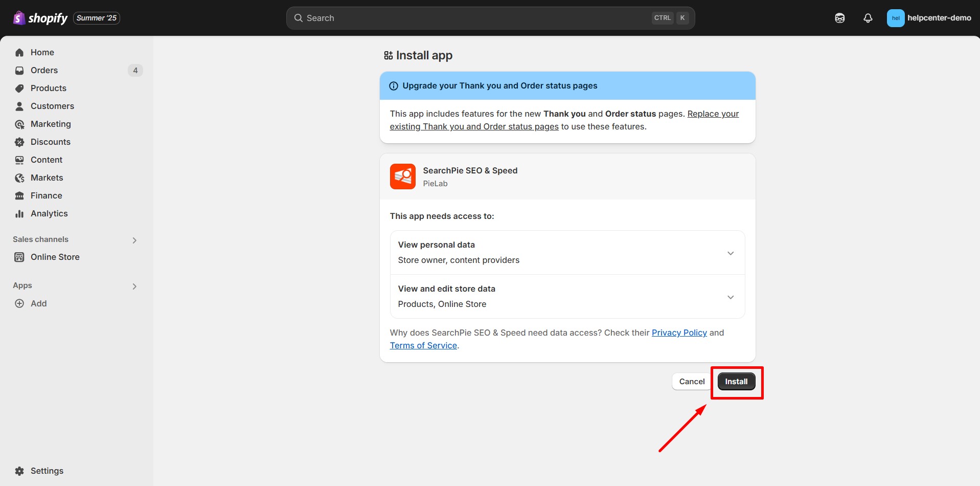Select Settings at bottom of sidebar
This screenshot has width=980, height=486.
46,471
